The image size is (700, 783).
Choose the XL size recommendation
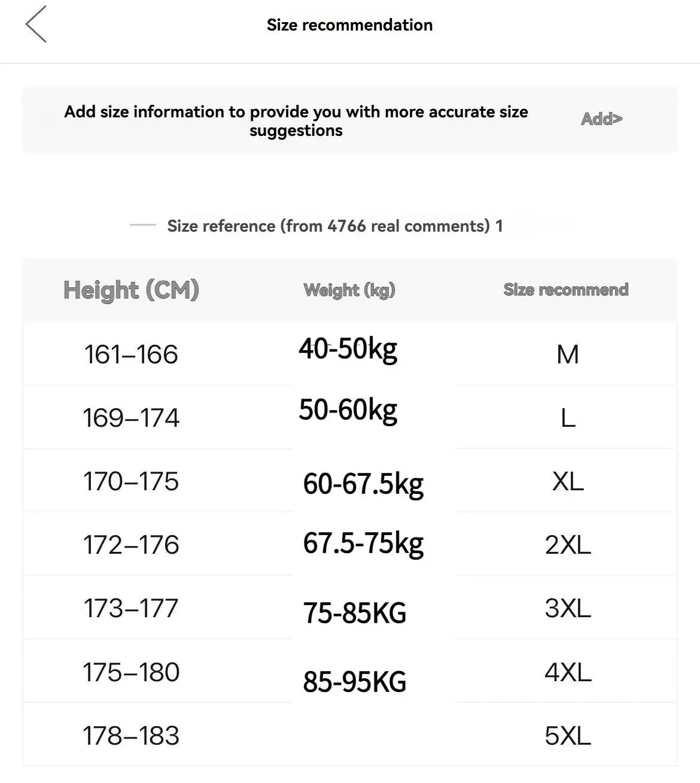pos(567,481)
